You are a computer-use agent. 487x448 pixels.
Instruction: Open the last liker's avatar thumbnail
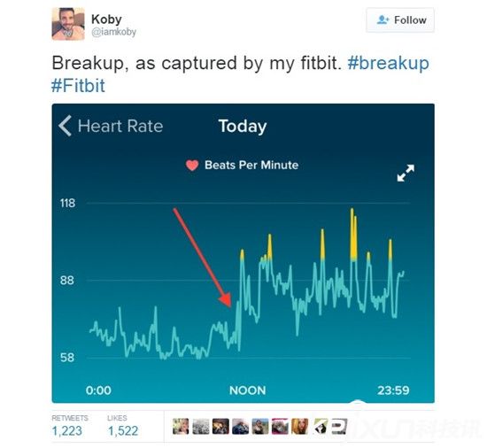(x=339, y=426)
